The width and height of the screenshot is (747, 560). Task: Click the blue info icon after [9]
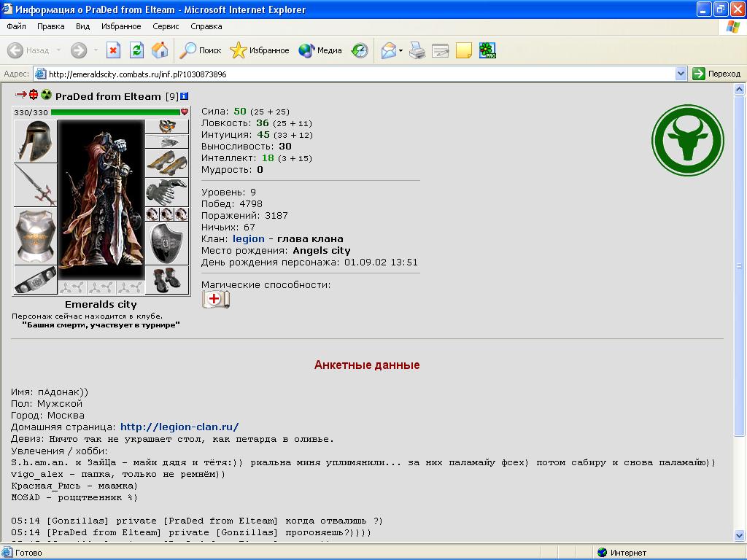tap(185, 96)
